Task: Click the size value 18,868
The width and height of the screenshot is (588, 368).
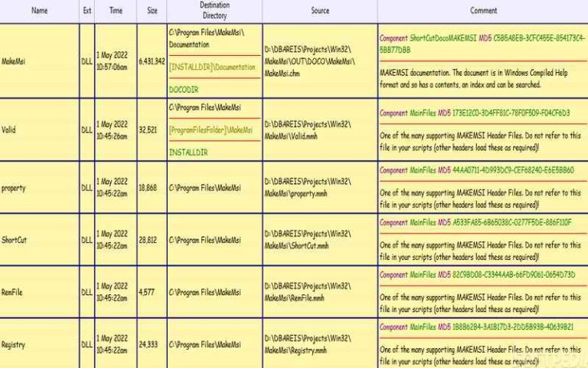Action: coord(148,188)
